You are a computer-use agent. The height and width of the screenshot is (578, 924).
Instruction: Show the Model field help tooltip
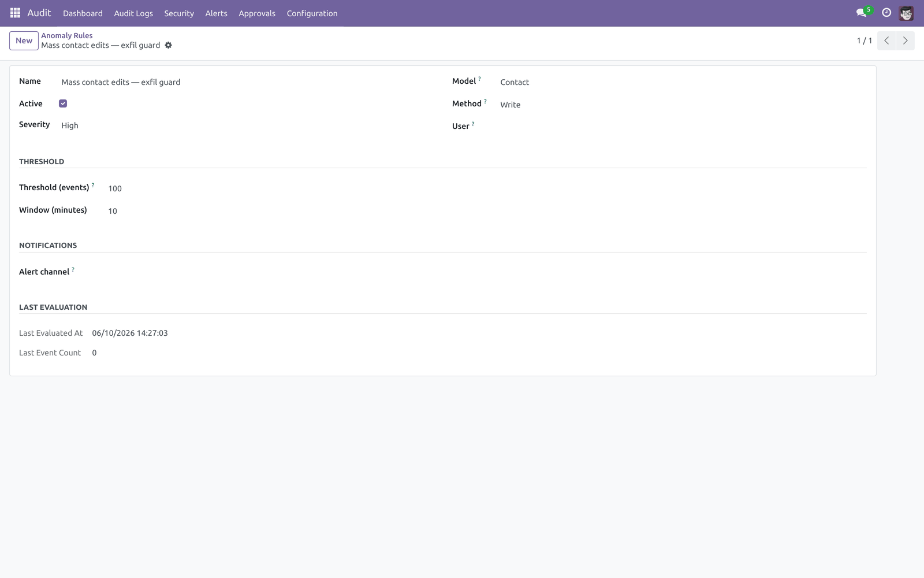pyautogui.click(x=479, y=79)
